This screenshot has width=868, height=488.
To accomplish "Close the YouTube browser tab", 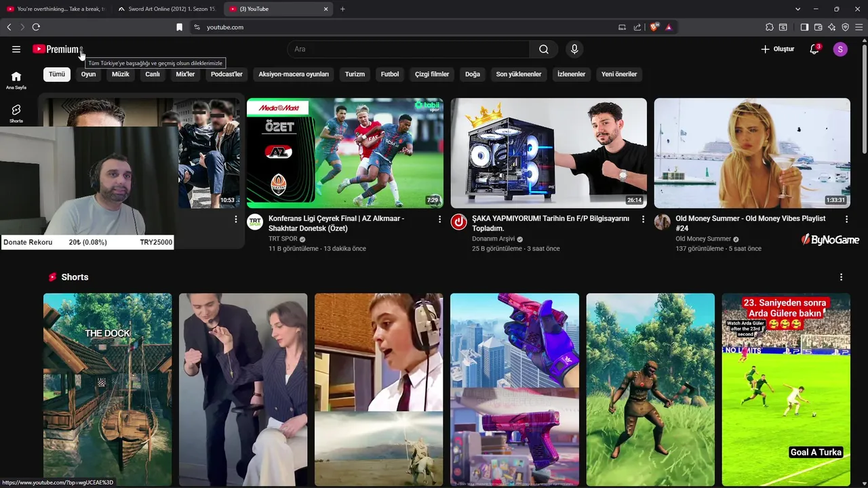I will click(x=325, y=9).
